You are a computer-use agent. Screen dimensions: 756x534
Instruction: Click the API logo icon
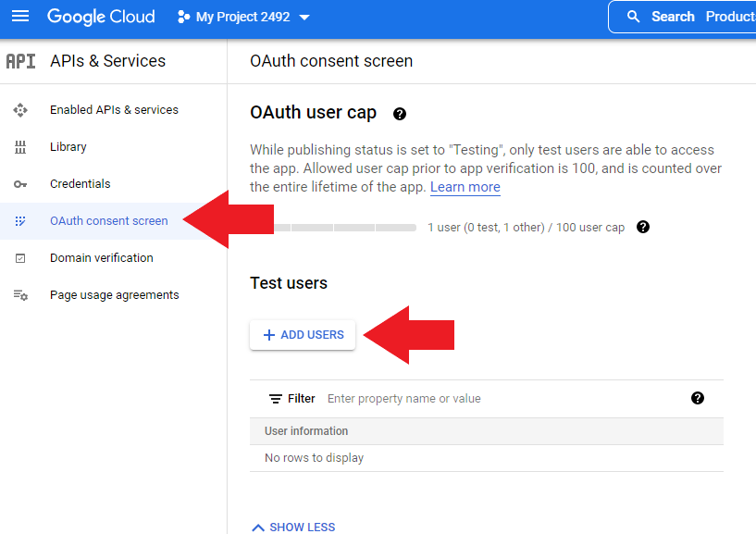coord(20,61)
